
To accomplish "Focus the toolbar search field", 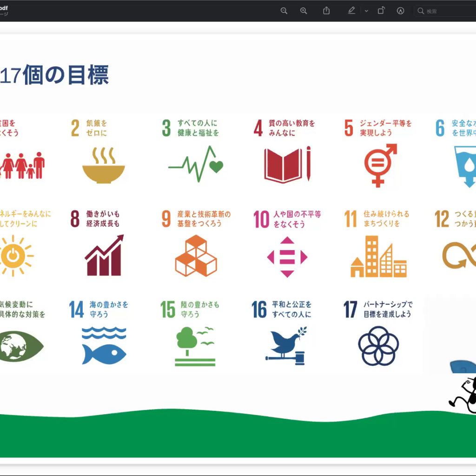I will pos(445,11).
